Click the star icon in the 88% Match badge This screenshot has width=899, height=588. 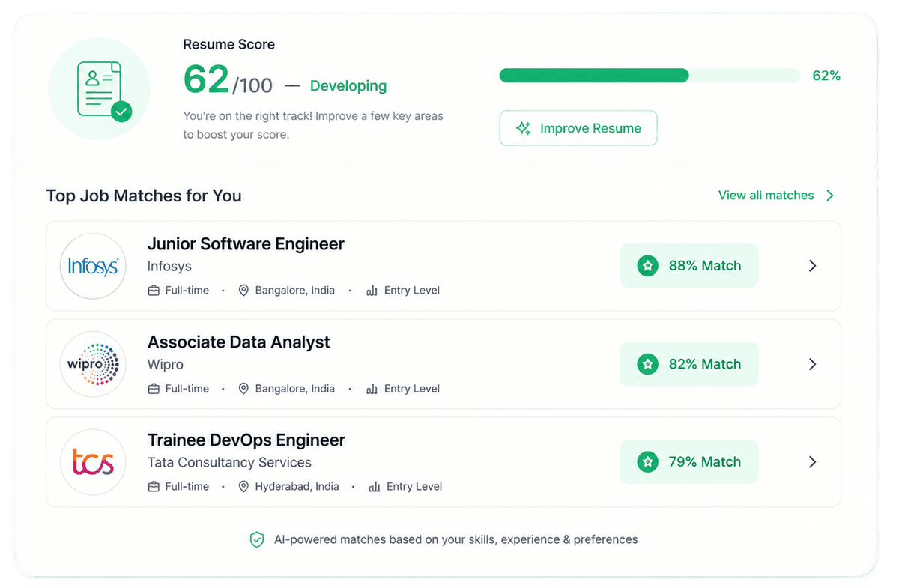pos(647,266)
